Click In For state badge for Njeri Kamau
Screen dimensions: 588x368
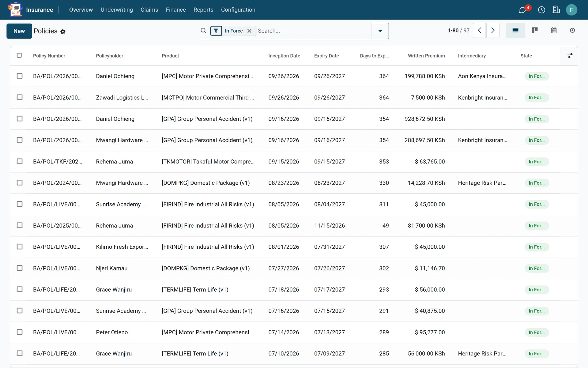point(537,268)
